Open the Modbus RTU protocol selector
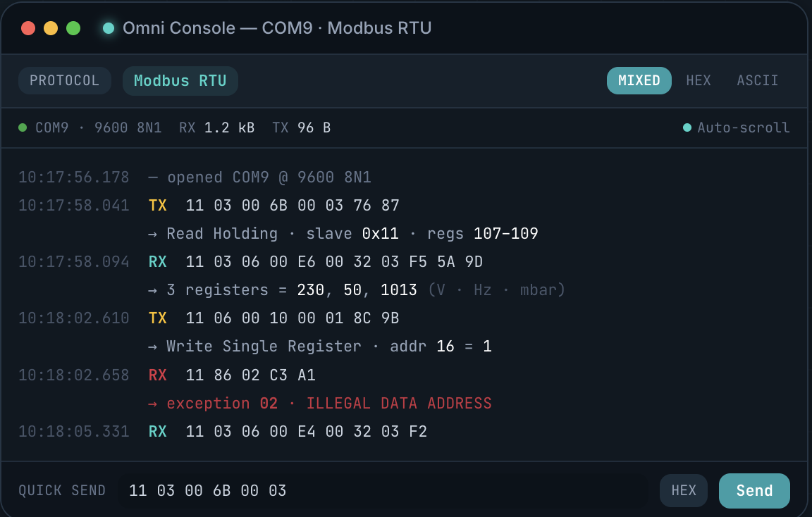Image resolution: width=812 pixels, height=517 pixels. click(180, 81)
